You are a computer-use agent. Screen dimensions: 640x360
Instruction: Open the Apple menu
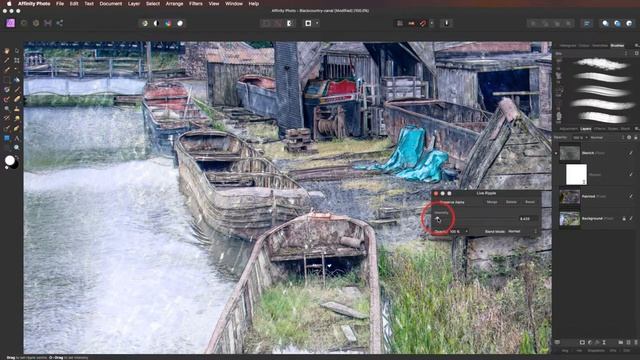9,4
